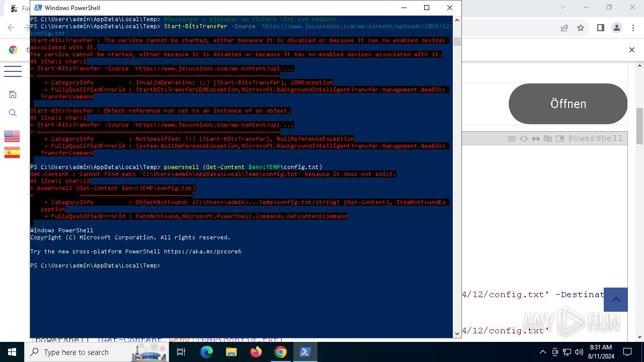This screenshot has width=644, height=362.
Task: Open notification center icon
Action: (627, 352)
